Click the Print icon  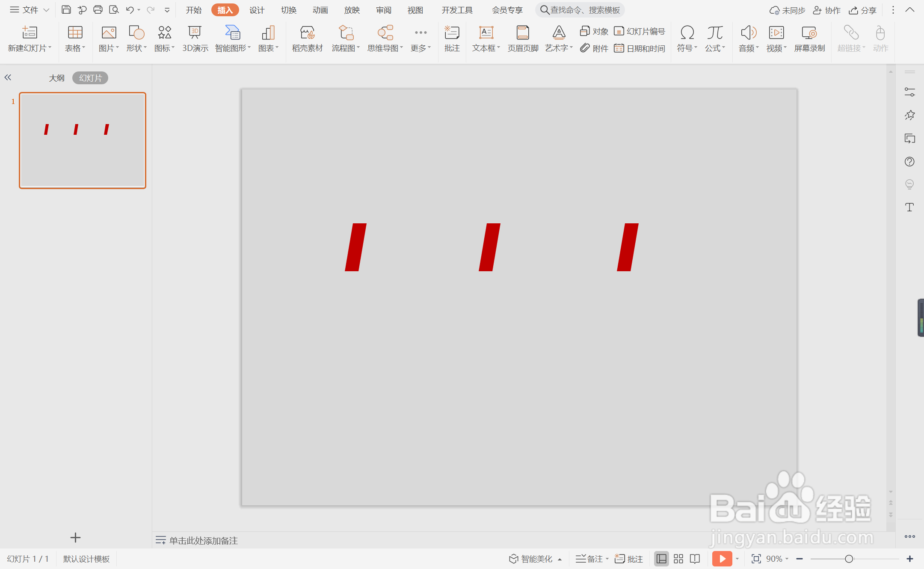point(98,9)
